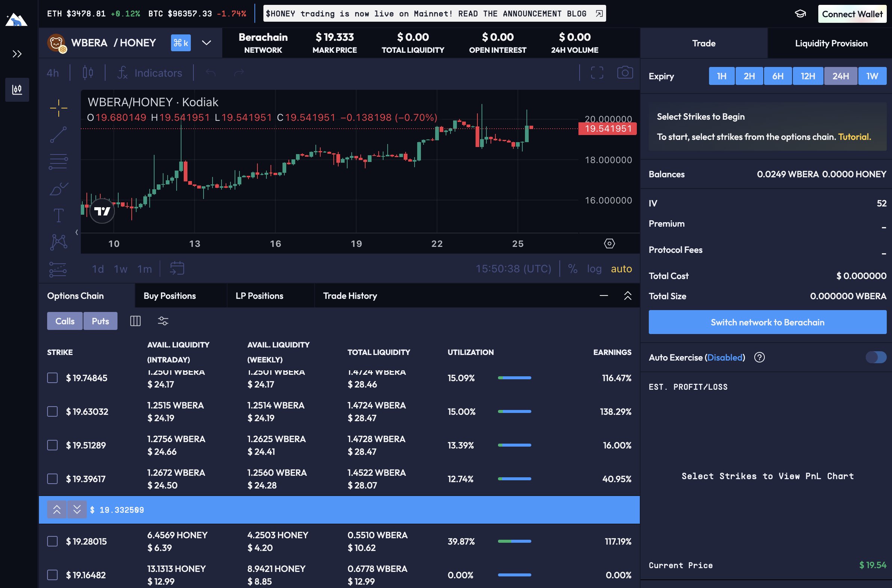Check the $19.39617 strike checkbox
The width and height of the screenshot is (892, 588).
tap(52, 479)
